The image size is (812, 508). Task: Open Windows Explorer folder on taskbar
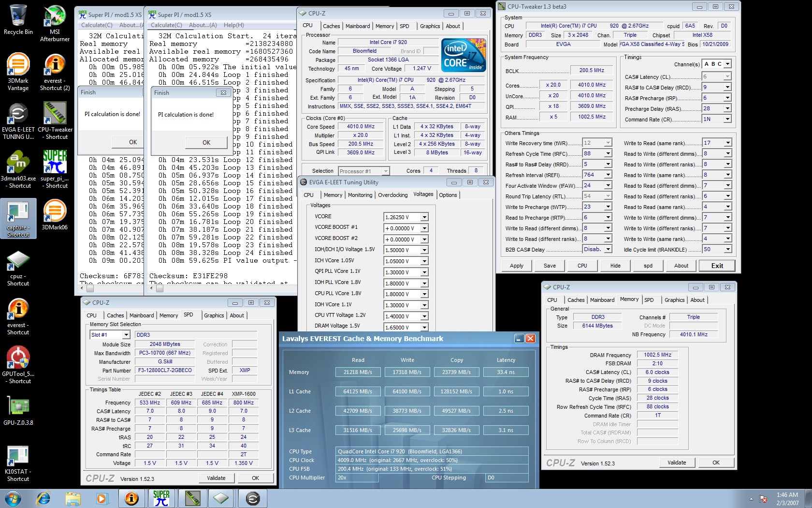(x=73, y=498)
